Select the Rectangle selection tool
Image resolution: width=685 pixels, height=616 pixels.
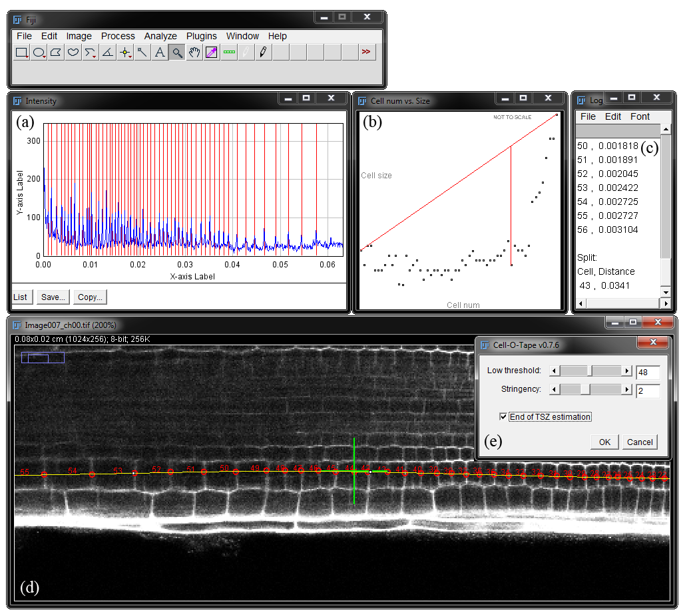pos(21,53)
